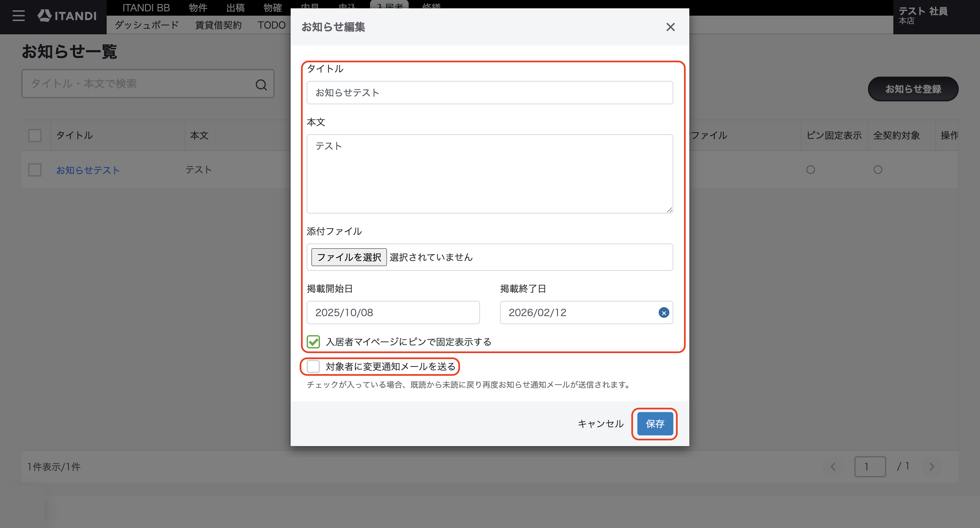Enable 対象者に変更通知メールを送る checkbox
Screen dimensions: 980x528
click(313, 366)
